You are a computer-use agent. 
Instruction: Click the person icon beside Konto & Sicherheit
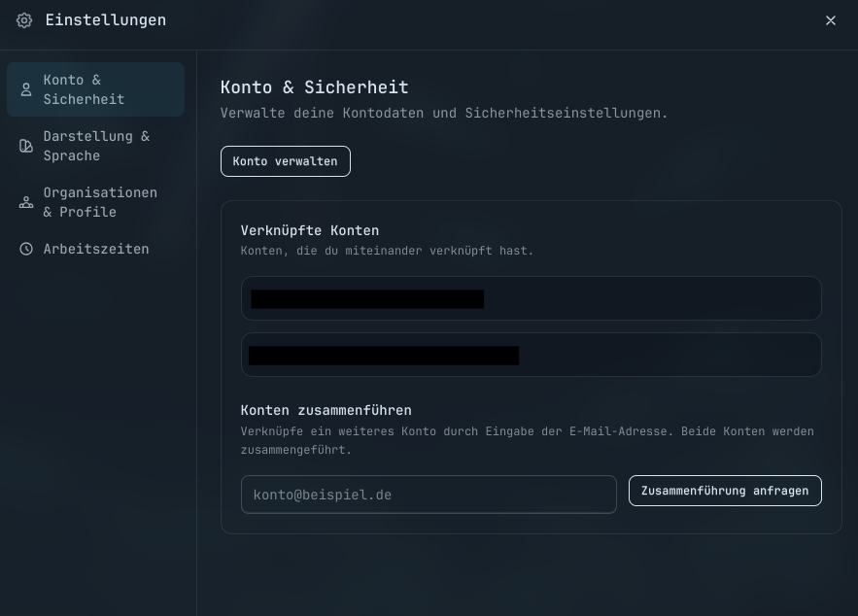pyautogui.click(x=26, y=89)
